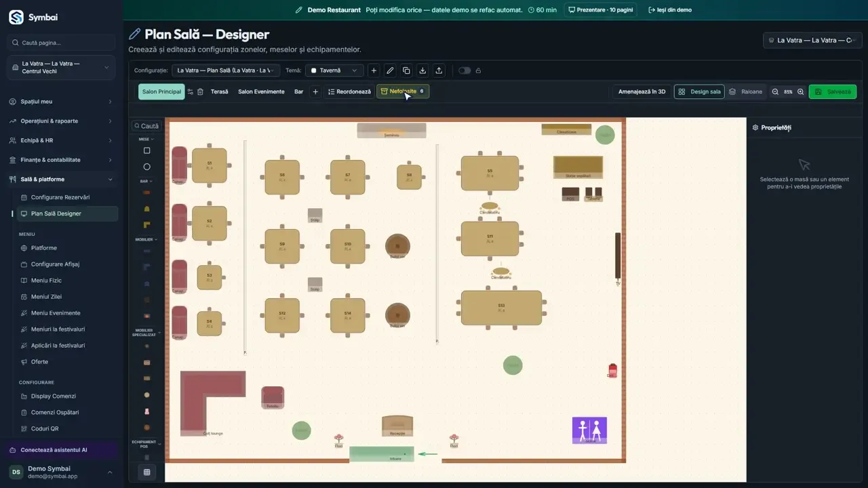This screenshot has width=868, height=488.
Task: Click the Caută pagina search field
Action: tap(61, 43)
